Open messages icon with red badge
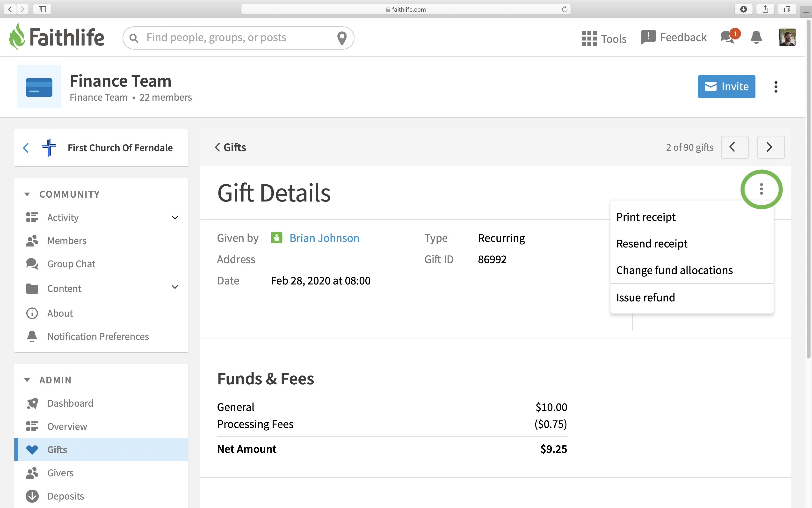812x508 pixels. click(x=730, y=36)
